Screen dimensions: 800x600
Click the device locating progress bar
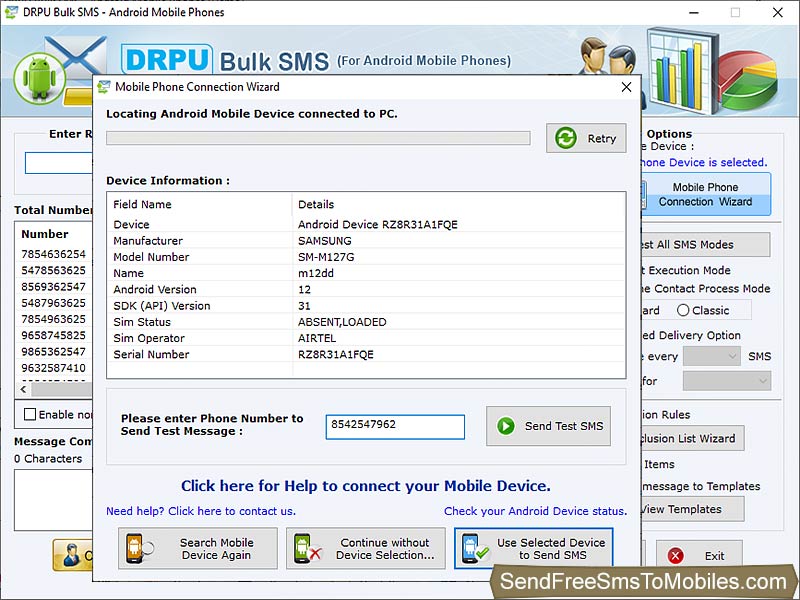pyautogui.click(x=318, y=139)
